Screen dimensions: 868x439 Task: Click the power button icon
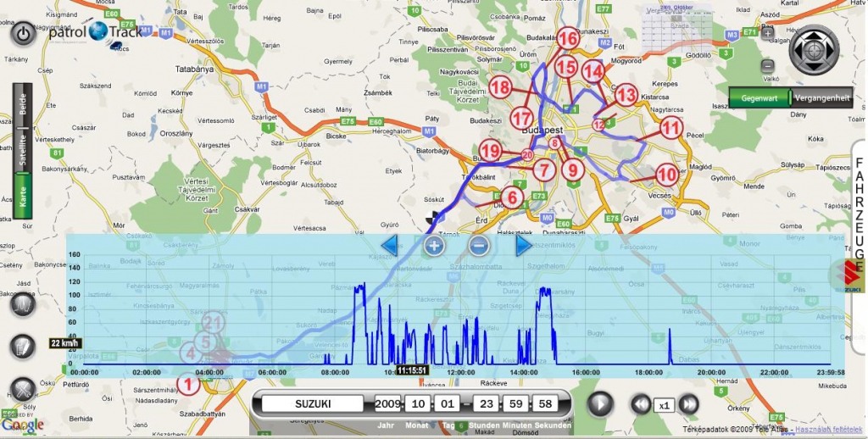coord(23,33)
